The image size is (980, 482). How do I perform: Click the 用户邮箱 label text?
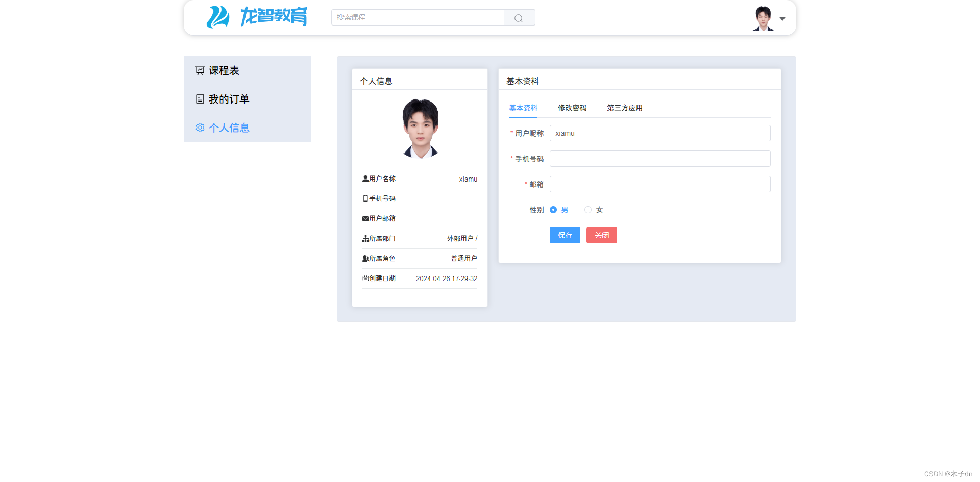(382, 218)
